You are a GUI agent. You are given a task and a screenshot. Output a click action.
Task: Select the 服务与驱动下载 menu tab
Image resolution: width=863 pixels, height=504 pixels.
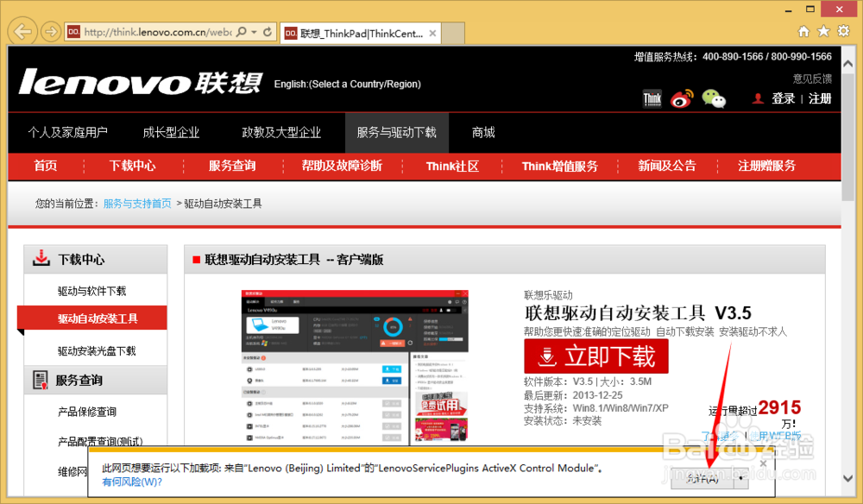coord(397,133)
